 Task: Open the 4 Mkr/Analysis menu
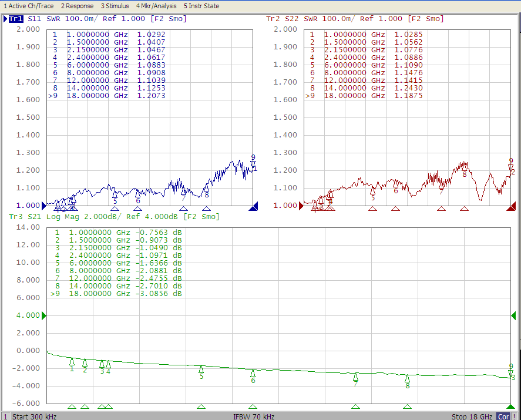[156, 6]
